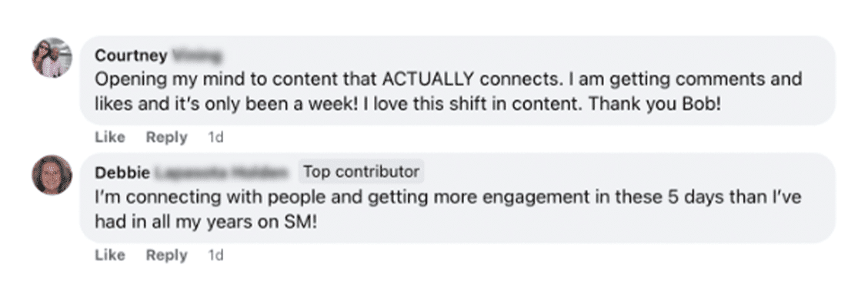
Task: Open the 1d timestamp on Debbie's comment
Action: [215, 255]
